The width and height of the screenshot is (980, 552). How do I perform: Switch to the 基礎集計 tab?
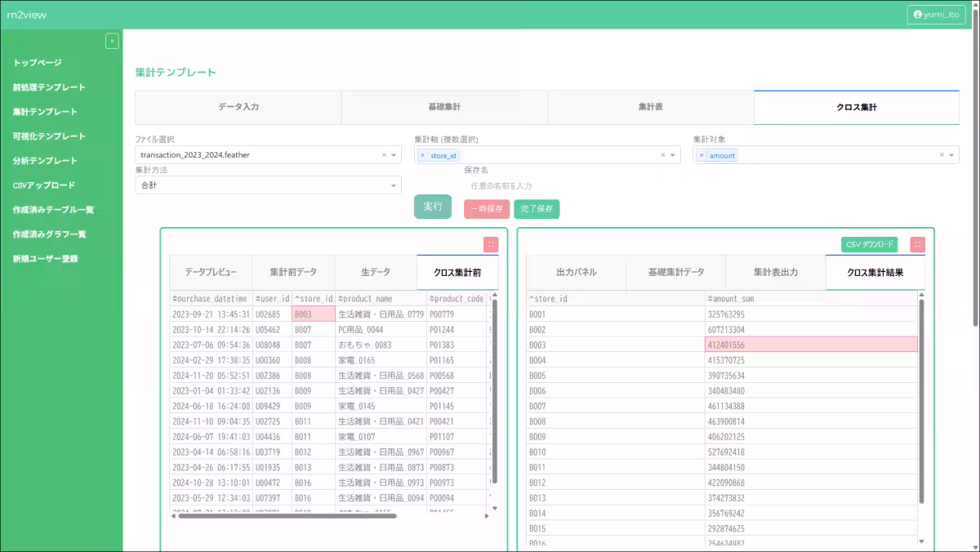coord(443,107)
